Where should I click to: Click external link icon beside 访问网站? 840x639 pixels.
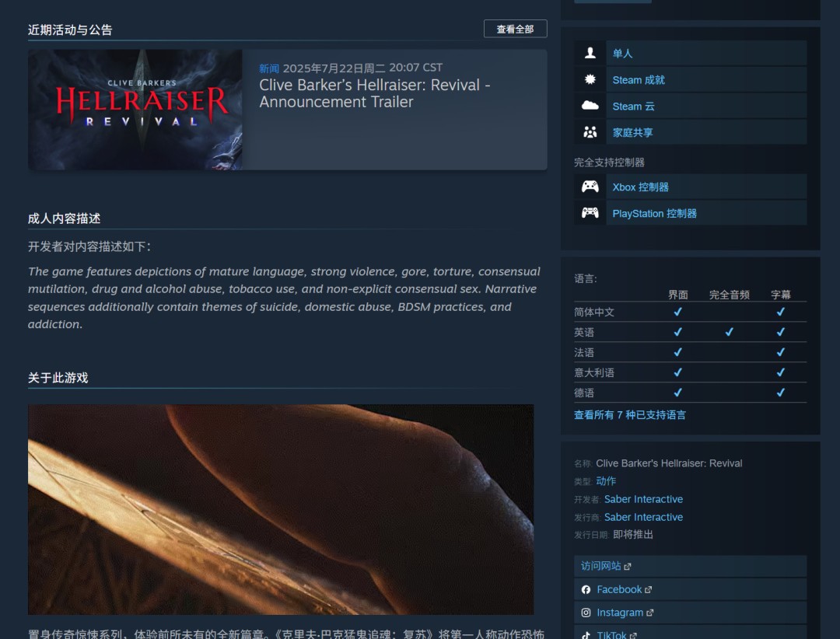[x=628, y=566]
